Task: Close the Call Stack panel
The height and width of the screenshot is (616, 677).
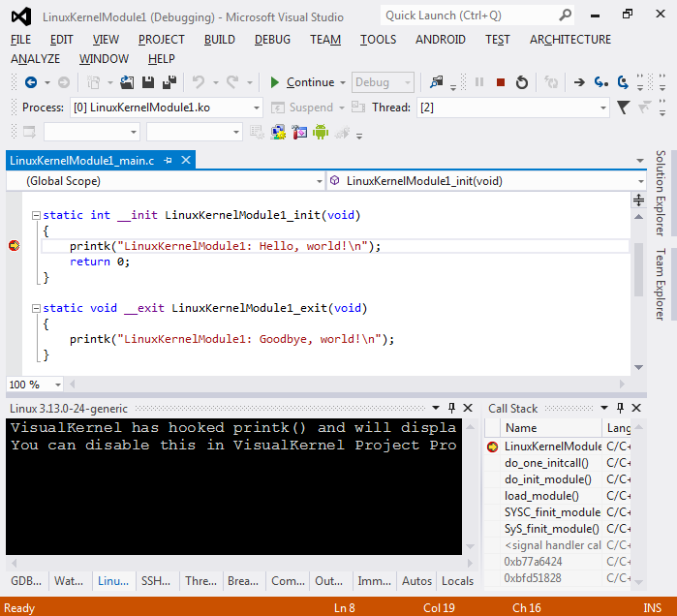Action: point(636,408)
